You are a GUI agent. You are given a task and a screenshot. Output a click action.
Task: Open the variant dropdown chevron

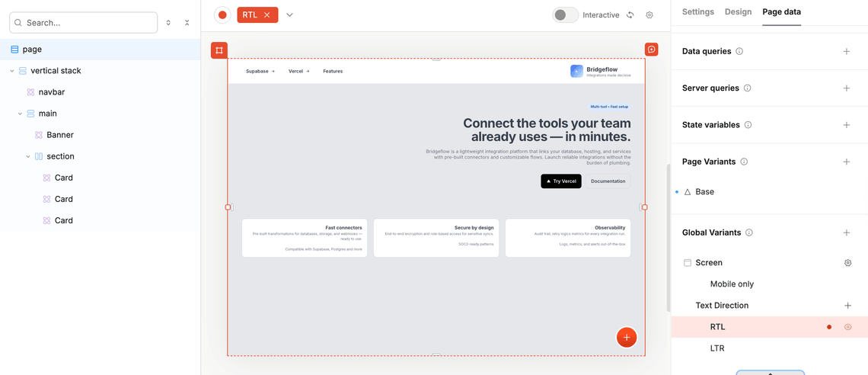[x=289, y=14]
